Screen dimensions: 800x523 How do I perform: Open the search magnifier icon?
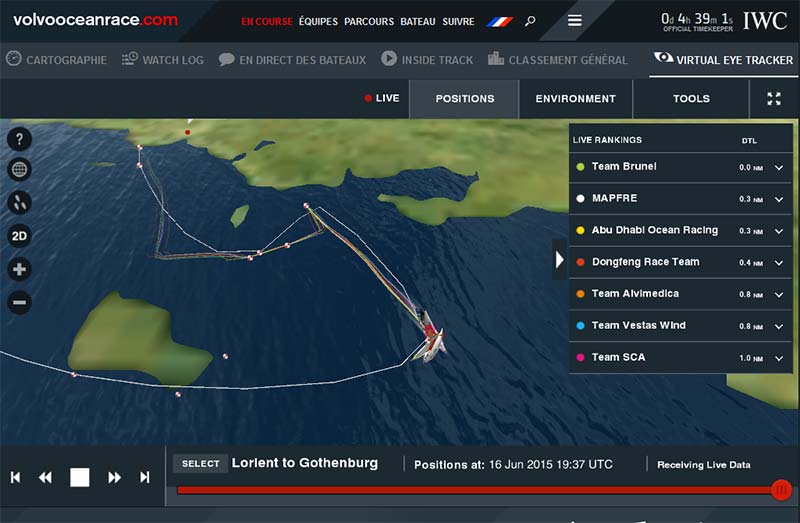click(530, 21)
